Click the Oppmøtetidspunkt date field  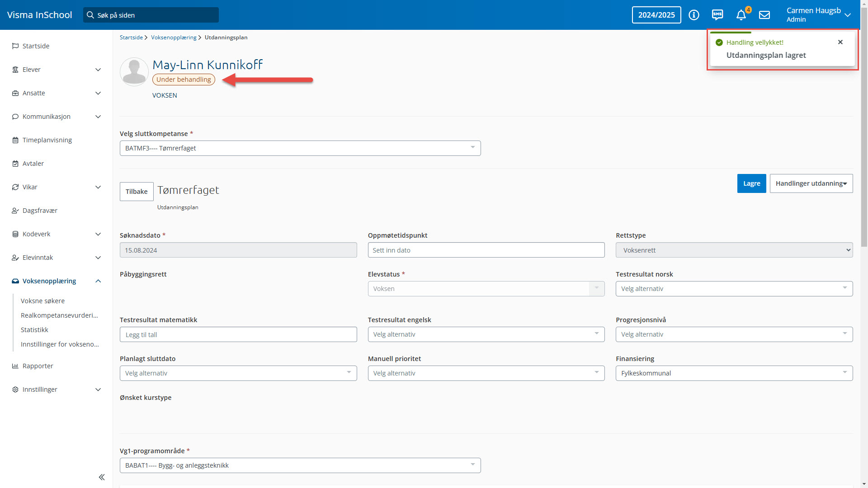pos(486,250)
